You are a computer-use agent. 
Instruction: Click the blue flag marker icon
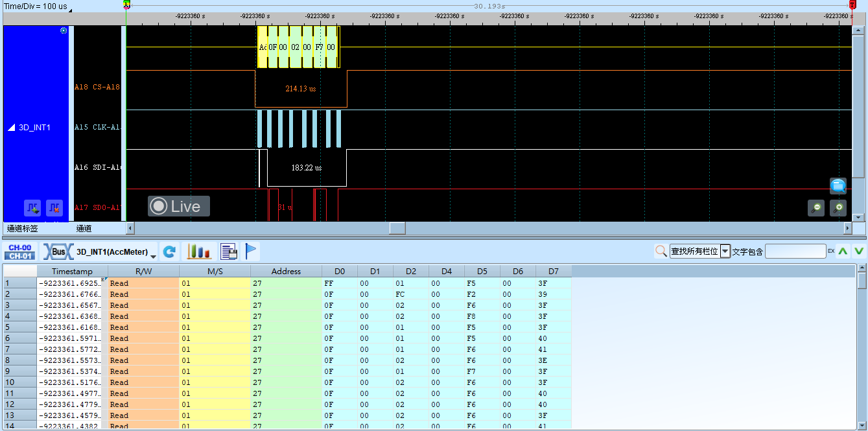(x=251, y=251)
